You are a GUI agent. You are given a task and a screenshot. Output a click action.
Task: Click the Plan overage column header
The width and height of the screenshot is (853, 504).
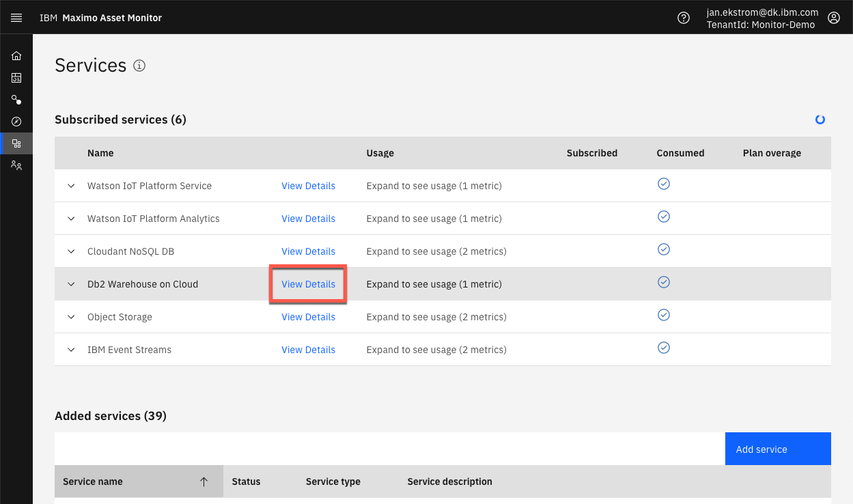coord(772,153)
